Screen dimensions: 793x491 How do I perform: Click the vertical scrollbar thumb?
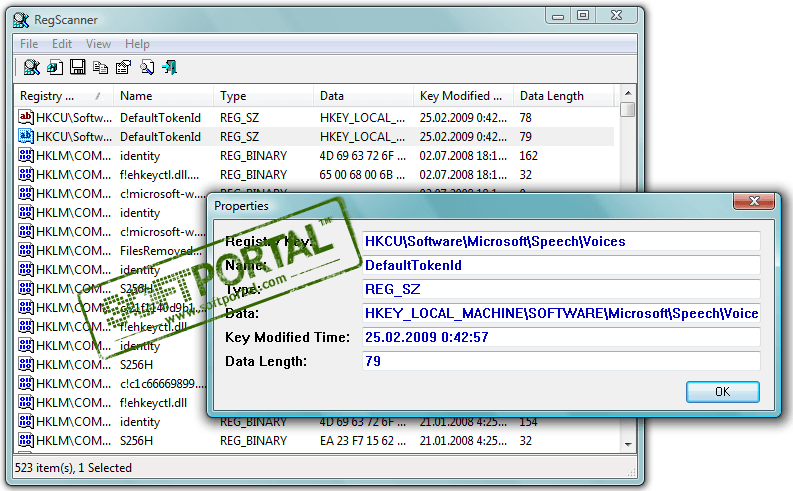(x=628, y=109)
